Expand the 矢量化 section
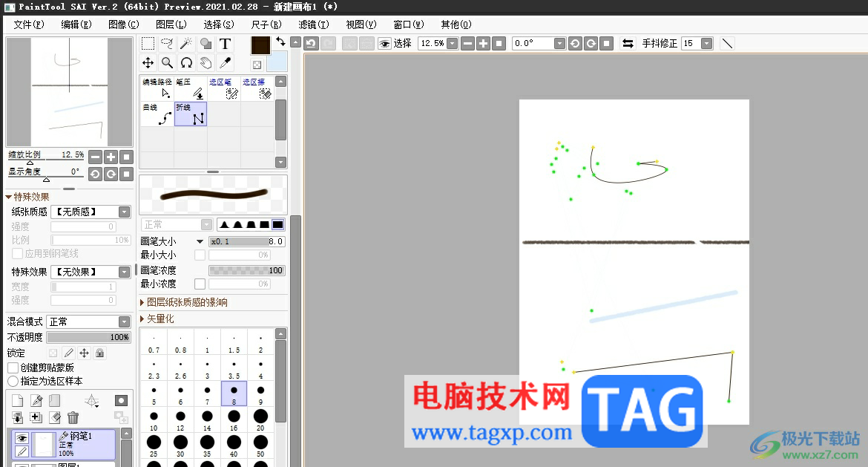The image size is (868, 467). coord(157,319)
